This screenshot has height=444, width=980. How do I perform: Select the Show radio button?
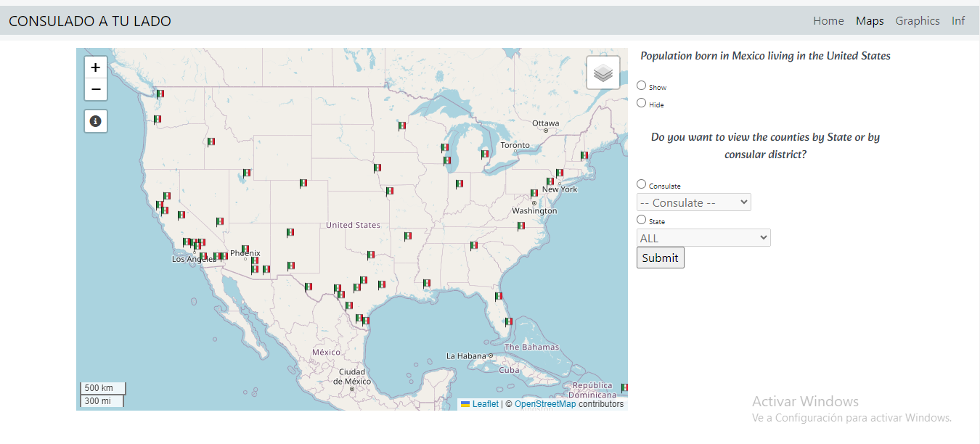click(642, 86)
